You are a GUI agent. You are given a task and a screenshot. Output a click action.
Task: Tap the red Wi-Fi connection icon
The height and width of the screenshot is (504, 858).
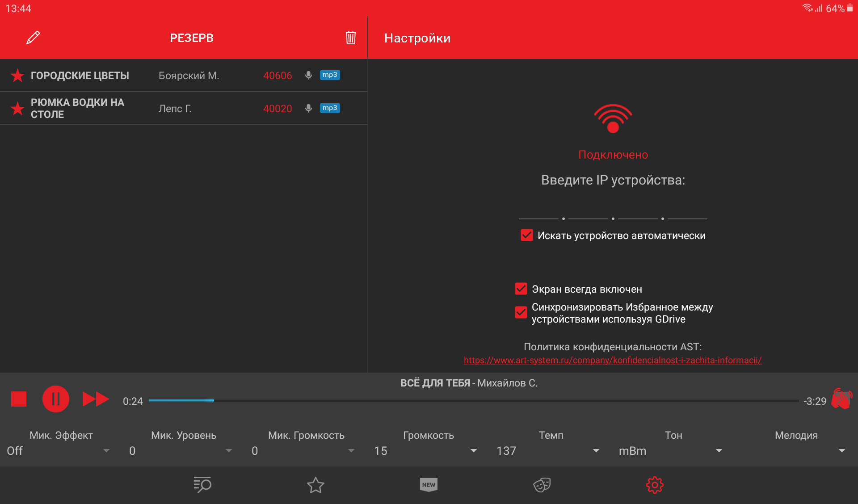(x=613, y=118)
